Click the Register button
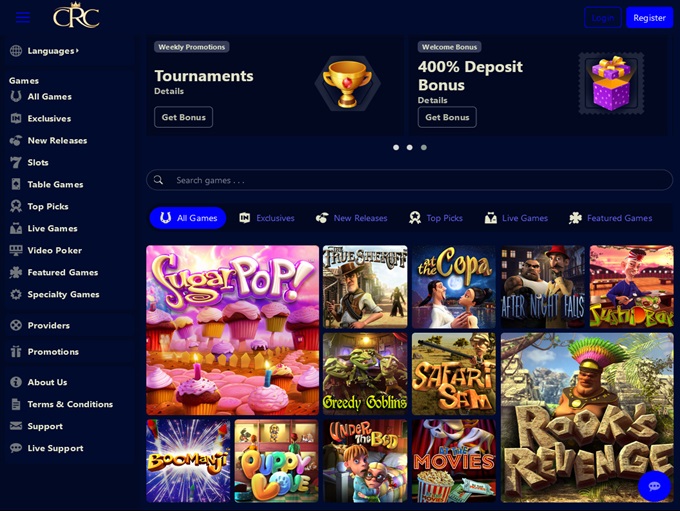The width and height of the screenshot is (680, 511). coord(649,17)
